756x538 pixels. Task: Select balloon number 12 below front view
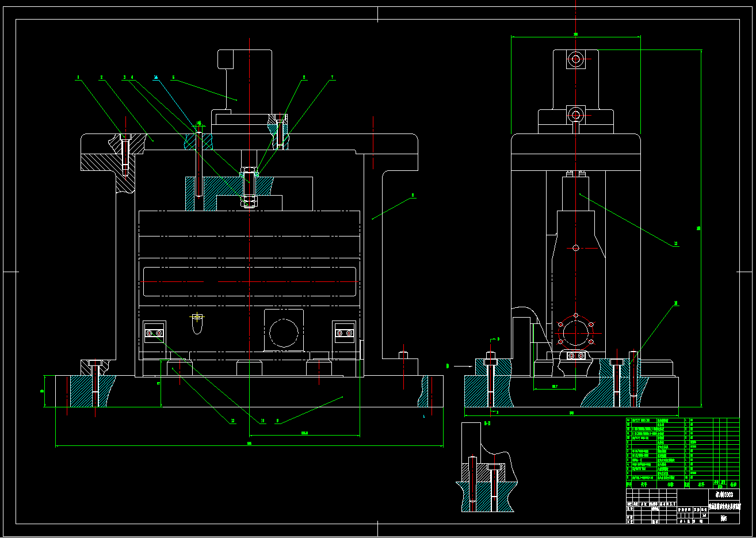tap(233, 421)
